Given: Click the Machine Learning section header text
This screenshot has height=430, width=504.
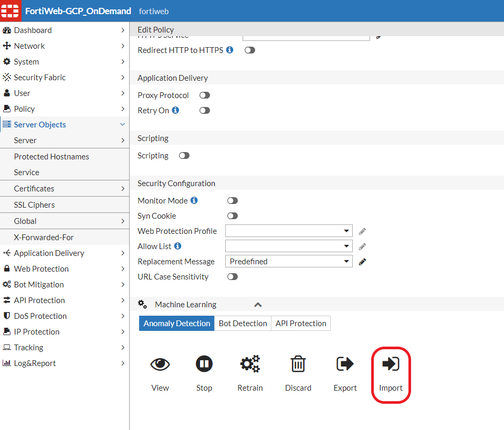Looking at the screenshot, I should click(x=185, y=305).
